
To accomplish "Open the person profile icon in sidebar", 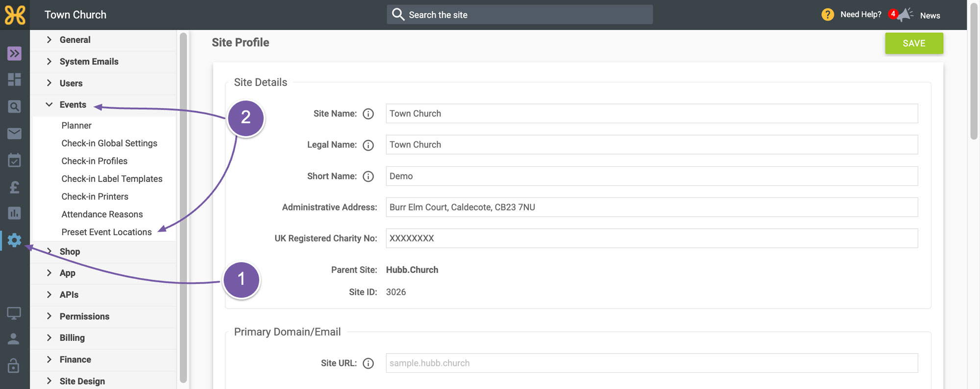I will tap(14, 338).
